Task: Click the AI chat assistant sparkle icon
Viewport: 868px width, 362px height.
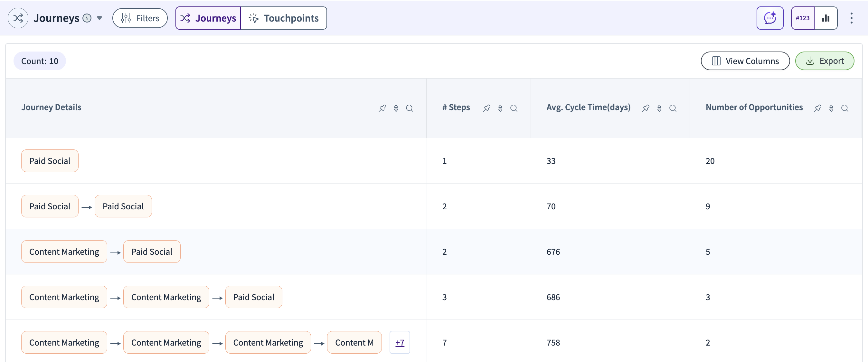Action: 769,18
